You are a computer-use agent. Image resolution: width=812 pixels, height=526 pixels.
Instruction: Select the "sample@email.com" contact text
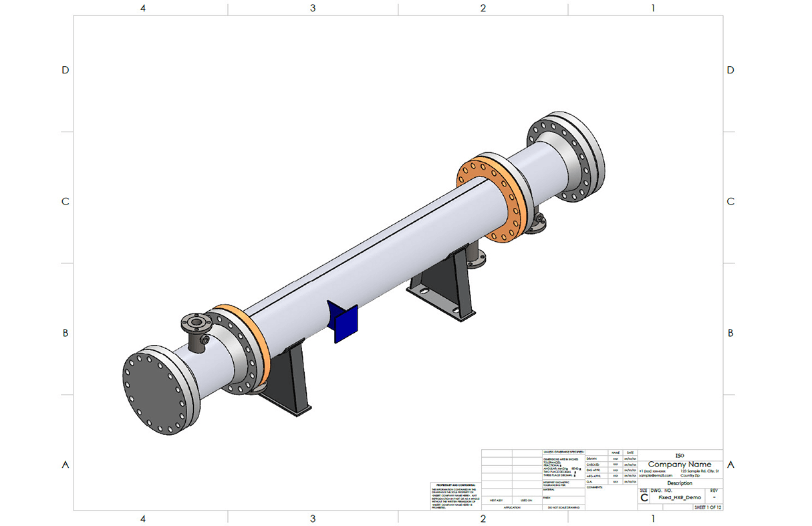[656, 476]
